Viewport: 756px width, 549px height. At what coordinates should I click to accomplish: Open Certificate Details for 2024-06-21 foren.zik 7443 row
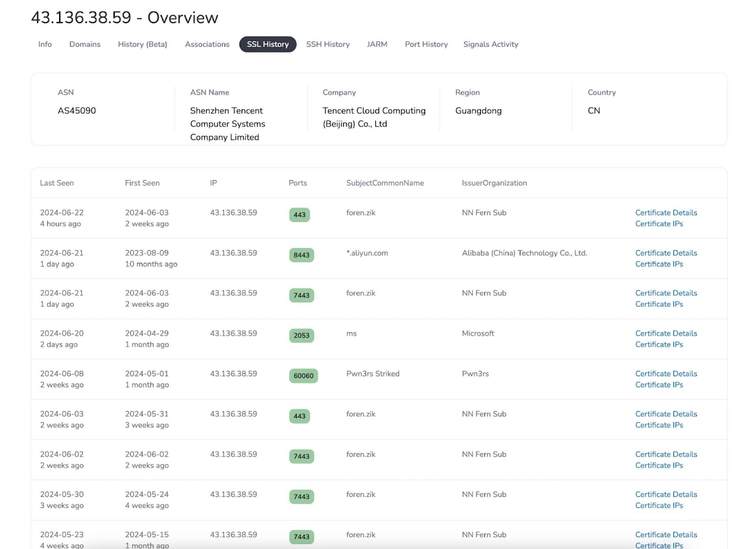pyautogui.click(x=666, y=293)
